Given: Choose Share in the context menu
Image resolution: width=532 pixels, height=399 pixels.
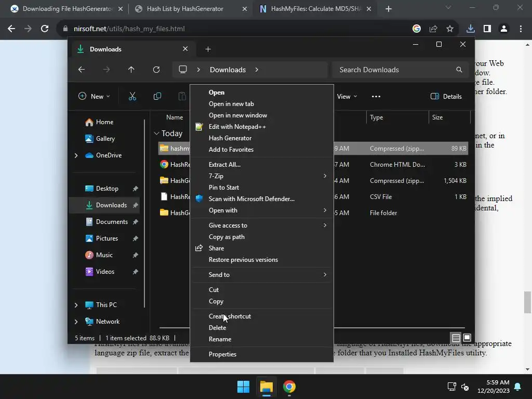Looking at the screenshot, I should (262, 248).
